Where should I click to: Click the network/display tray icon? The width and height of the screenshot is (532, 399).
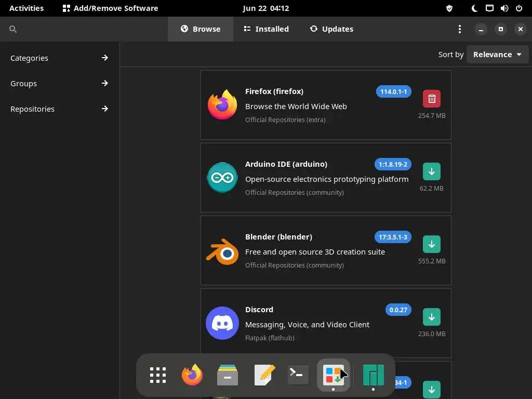[x=489, y=8]
